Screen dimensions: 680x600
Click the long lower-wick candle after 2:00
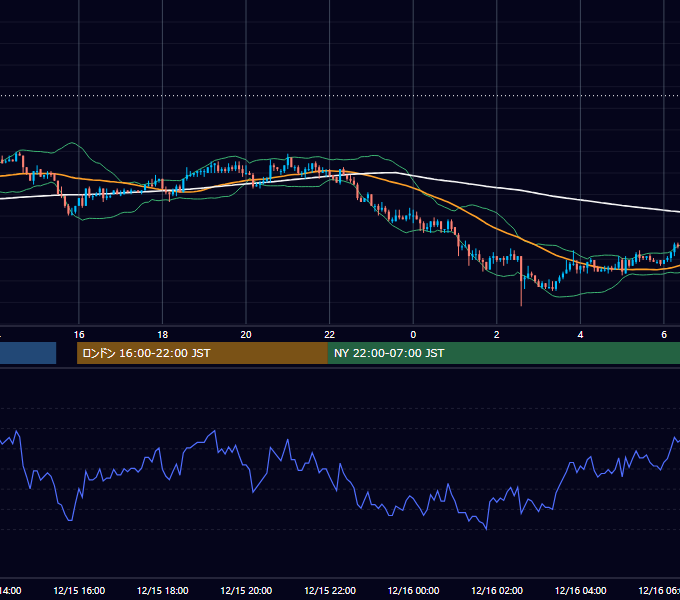point(521,281)
